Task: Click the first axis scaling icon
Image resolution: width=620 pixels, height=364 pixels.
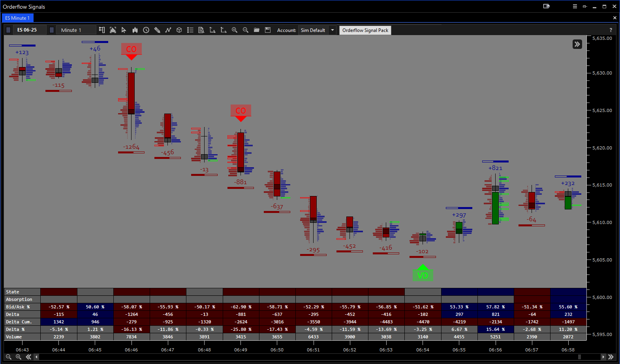Action: click(x=212, y=30)
